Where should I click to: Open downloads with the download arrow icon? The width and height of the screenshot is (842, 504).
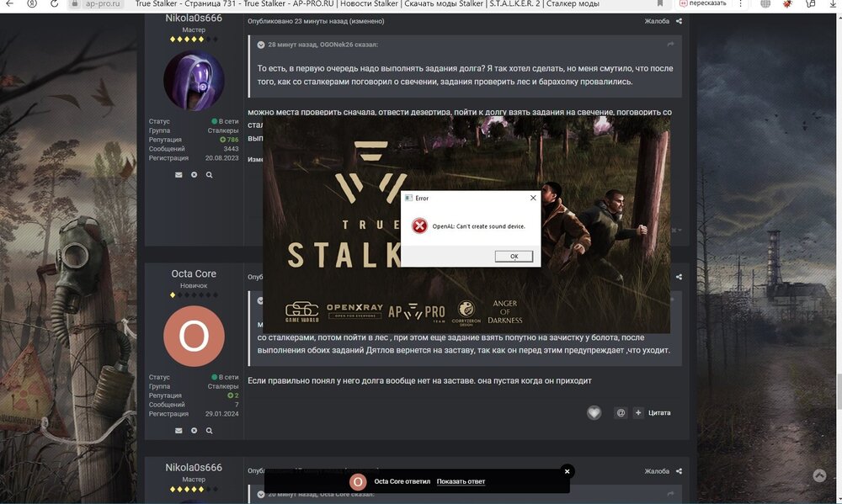click(833, 3)
